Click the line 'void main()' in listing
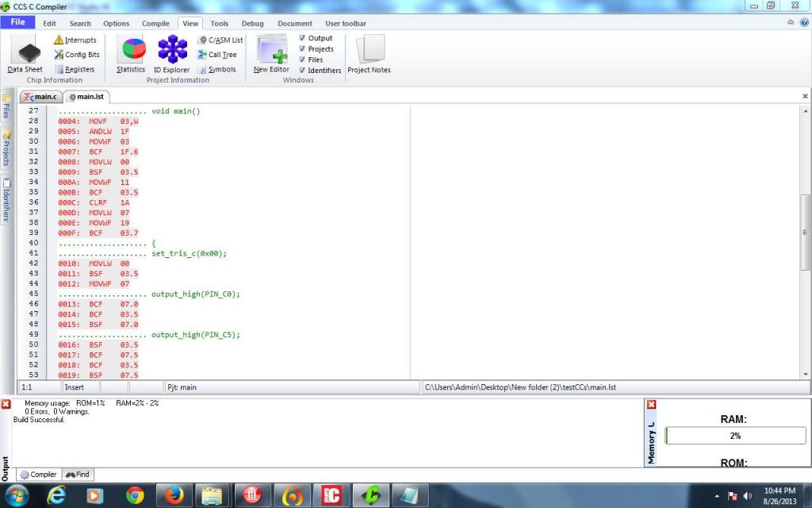Viewport: 812px width, 508px height. pyautogui.click(x=175, y=111)
